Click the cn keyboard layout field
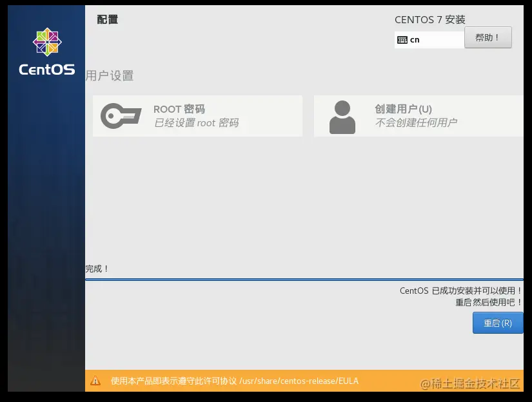 coord(429,40)
